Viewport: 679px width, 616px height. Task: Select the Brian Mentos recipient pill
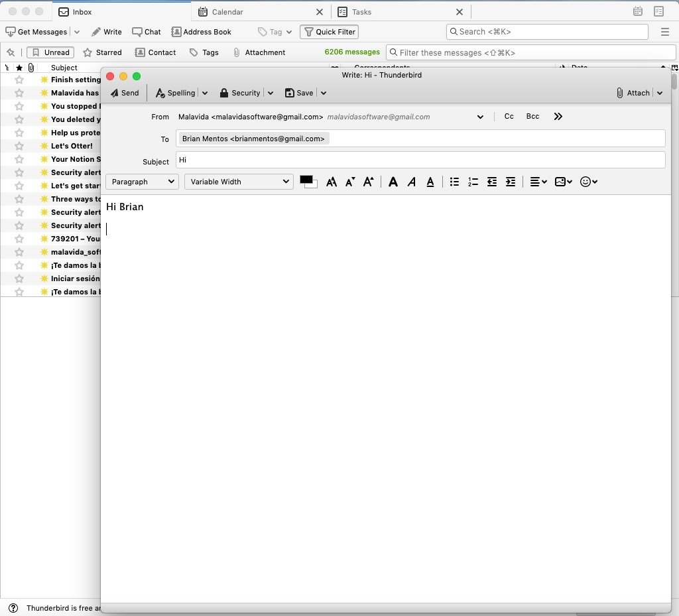(253, 139)
